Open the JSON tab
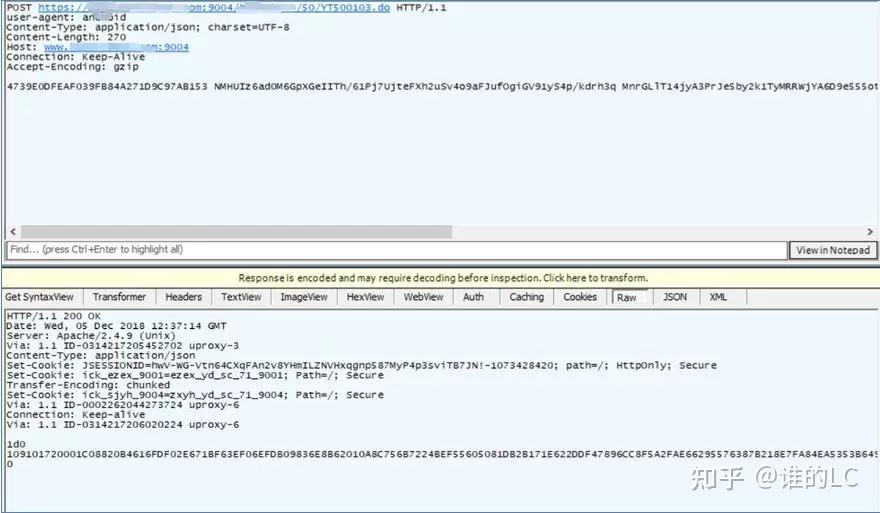880x513 pixels. pyautogui.click(x=675, y=297)
